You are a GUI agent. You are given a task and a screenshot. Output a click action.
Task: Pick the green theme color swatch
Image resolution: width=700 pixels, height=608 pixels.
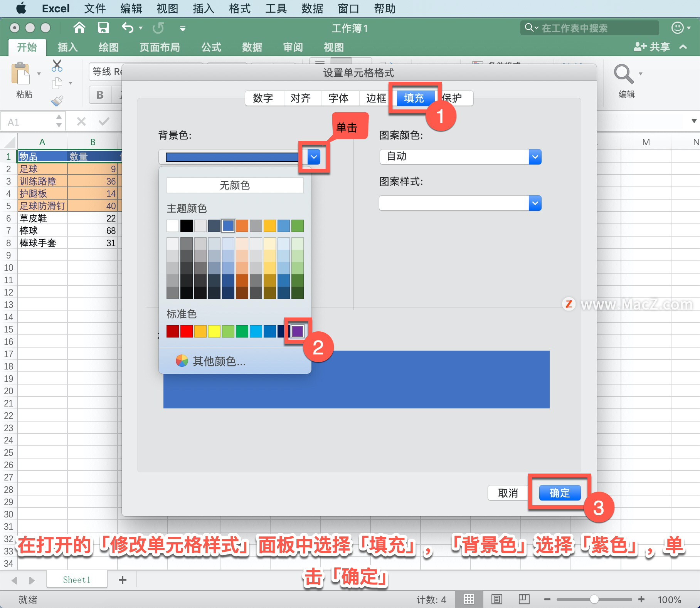tap(298, 226)
